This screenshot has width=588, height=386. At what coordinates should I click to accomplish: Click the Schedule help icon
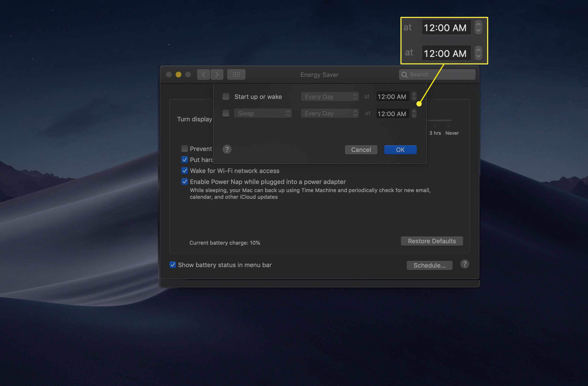click(465, 265)
